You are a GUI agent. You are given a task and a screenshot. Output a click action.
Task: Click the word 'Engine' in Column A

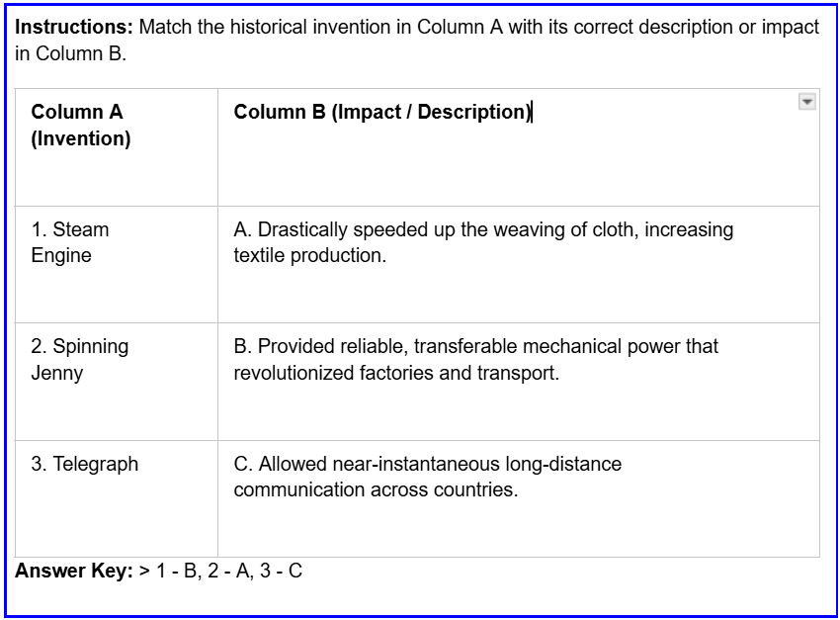61,256
